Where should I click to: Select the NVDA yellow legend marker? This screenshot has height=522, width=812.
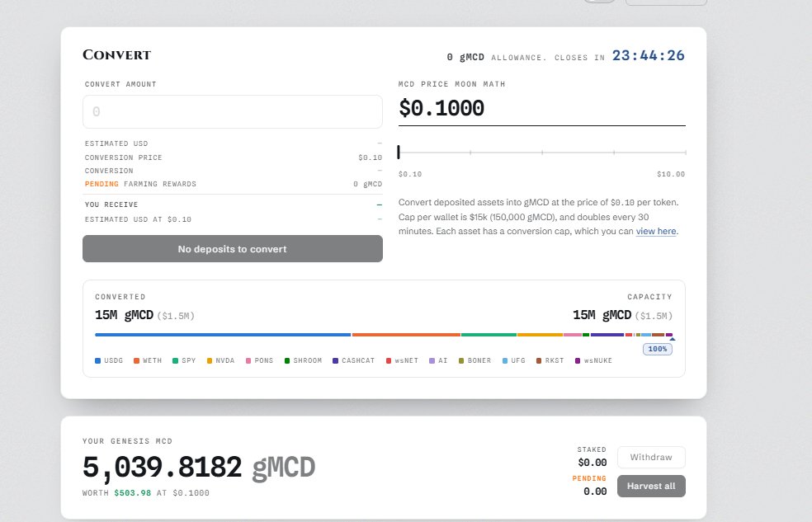coord(210,360)
